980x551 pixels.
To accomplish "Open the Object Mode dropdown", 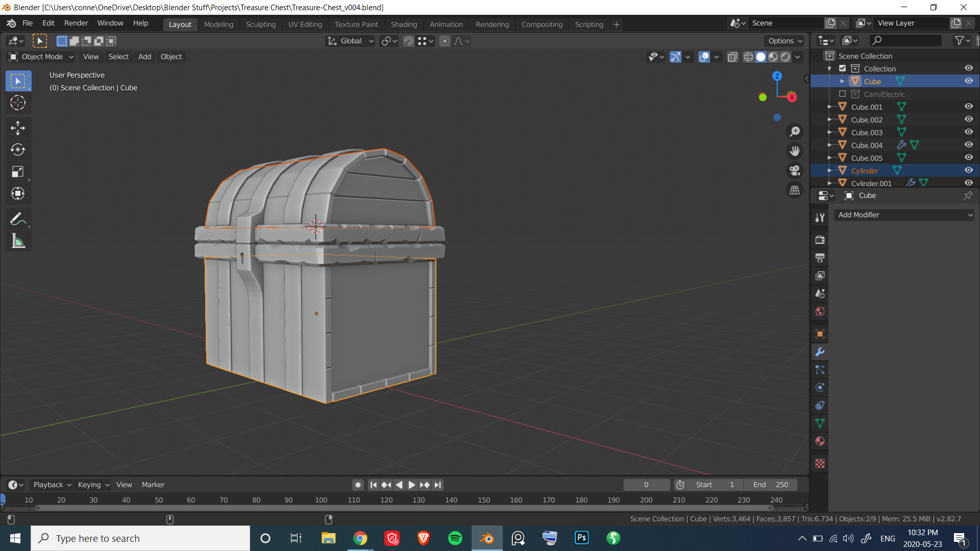I will (42, 57).
